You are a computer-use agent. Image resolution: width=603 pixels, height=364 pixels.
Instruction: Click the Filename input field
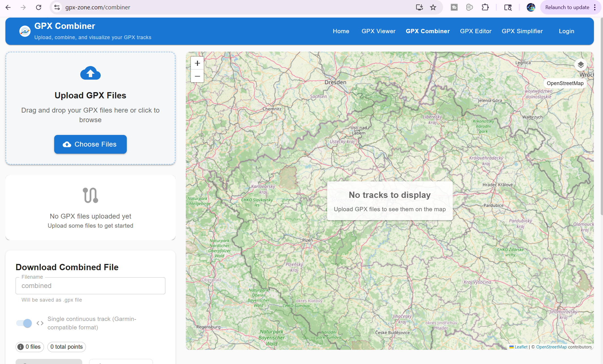[90, 286]
